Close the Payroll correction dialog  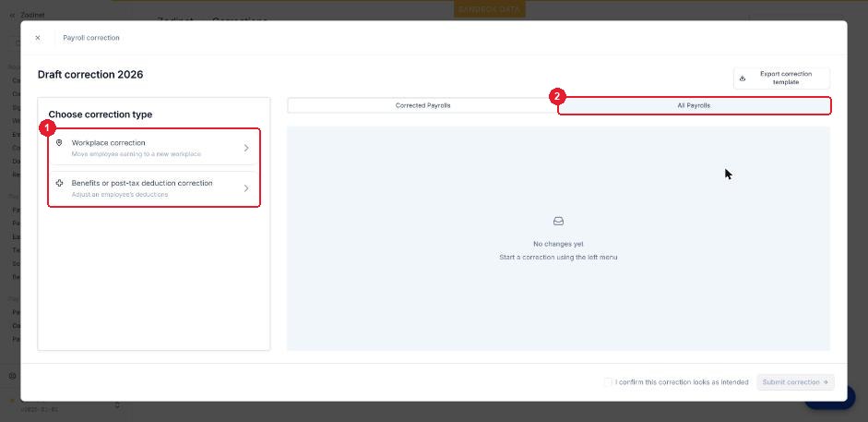38,38
